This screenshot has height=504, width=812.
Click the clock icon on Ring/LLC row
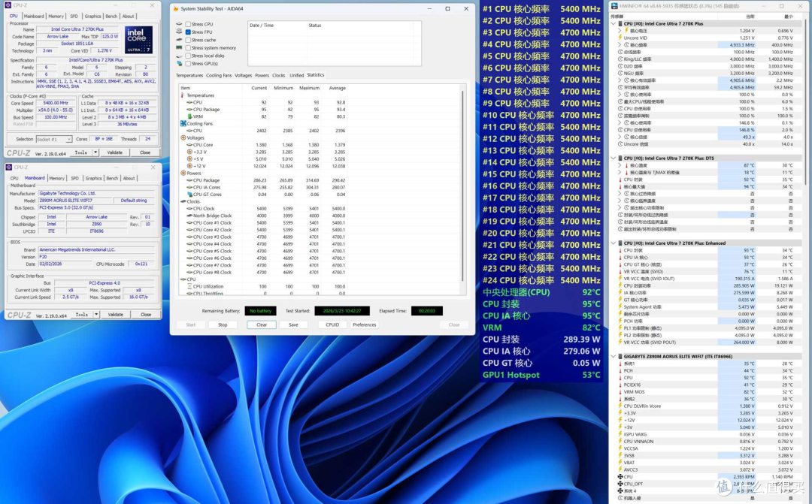point(620,59)
